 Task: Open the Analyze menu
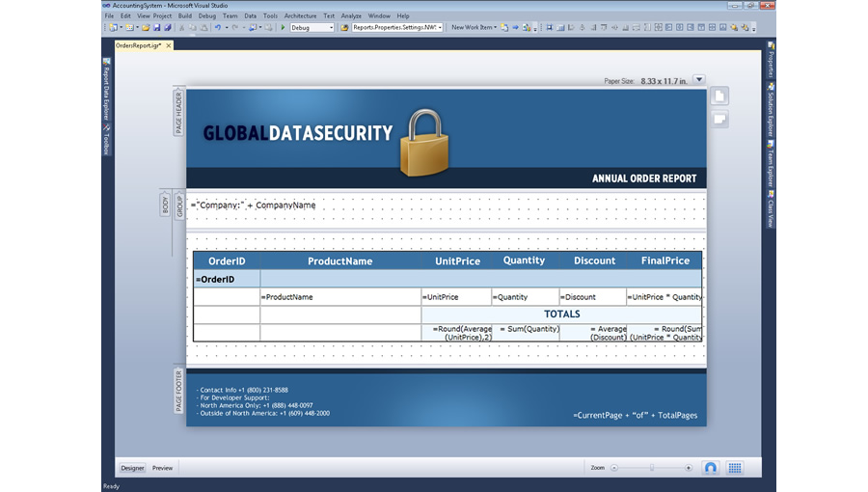351,16
